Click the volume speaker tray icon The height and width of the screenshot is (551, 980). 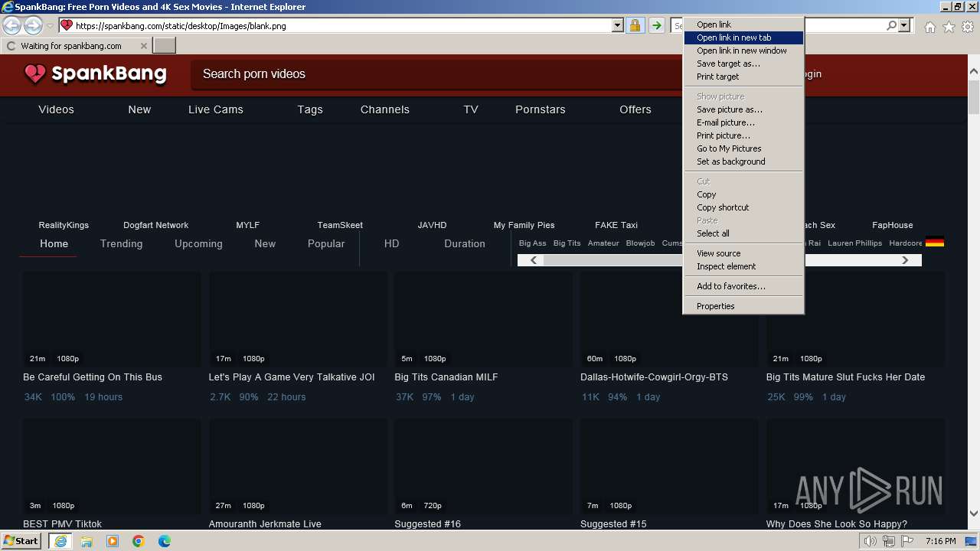[x=871, y=541]
